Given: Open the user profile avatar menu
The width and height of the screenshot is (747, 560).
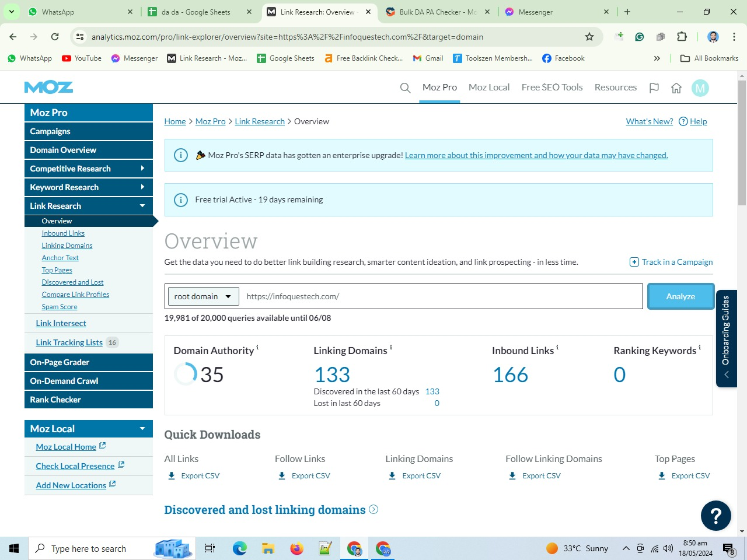Looking at the screenshot, I should [700, 88].
